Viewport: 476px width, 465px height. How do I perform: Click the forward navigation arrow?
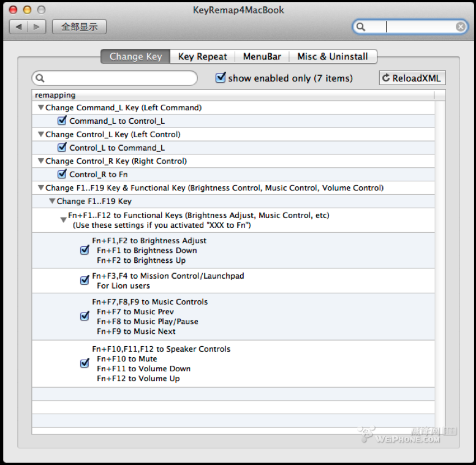(x=37, y=27)
